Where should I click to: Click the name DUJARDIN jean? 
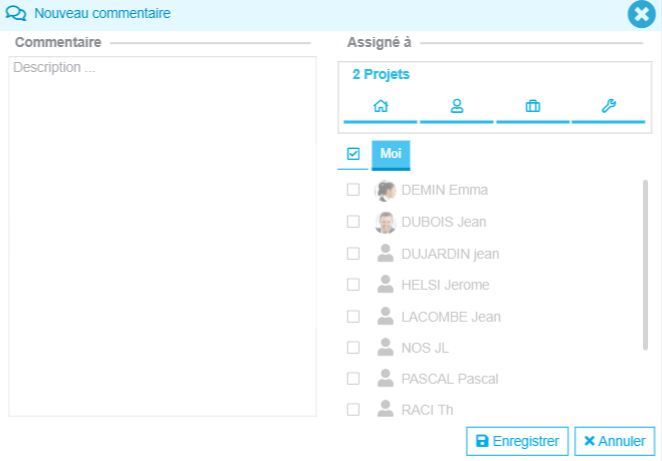pos(450,254)
